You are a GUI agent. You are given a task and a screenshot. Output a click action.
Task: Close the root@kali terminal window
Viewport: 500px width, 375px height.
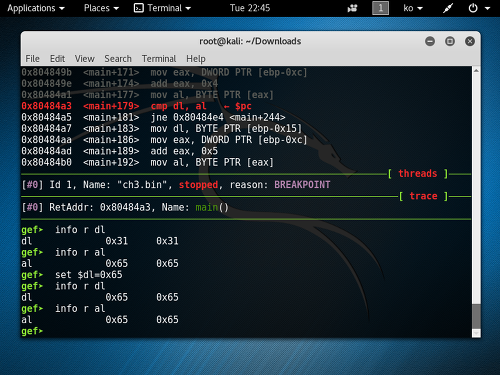tap(470, 41)
